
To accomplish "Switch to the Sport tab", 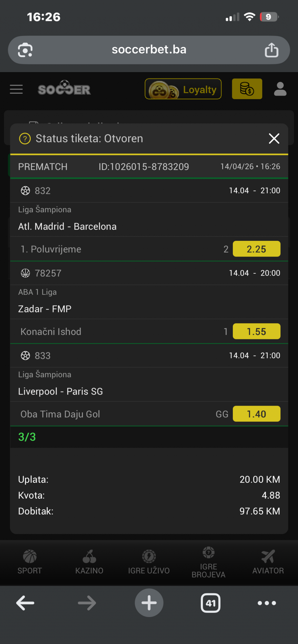I will point(30,562).
